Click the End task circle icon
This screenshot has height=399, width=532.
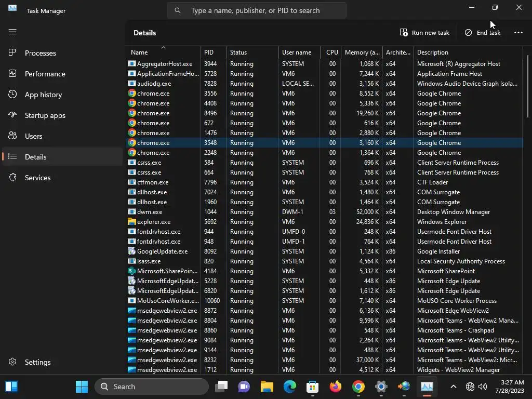[x=468, y=33]
